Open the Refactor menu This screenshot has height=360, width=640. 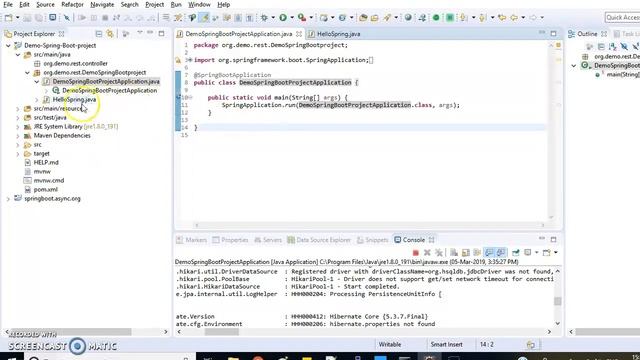(x=72, y=4)
